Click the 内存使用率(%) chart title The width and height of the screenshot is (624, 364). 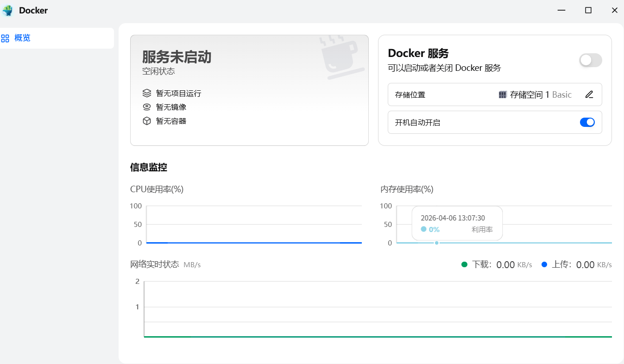coord(407,189)
